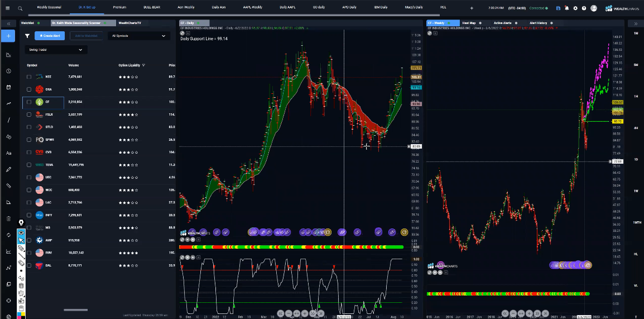Check the ORA row checkbox
This screenshot has height=319, width=644.
tap(29, 89)
